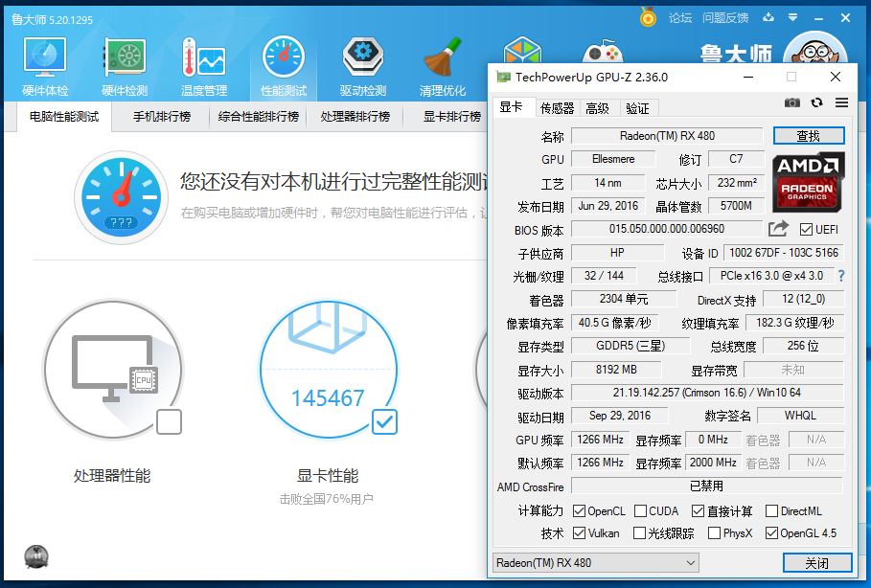Open the 硬件检测 hardware detection icon
The image size is (871, 588).
pos(125,66)
